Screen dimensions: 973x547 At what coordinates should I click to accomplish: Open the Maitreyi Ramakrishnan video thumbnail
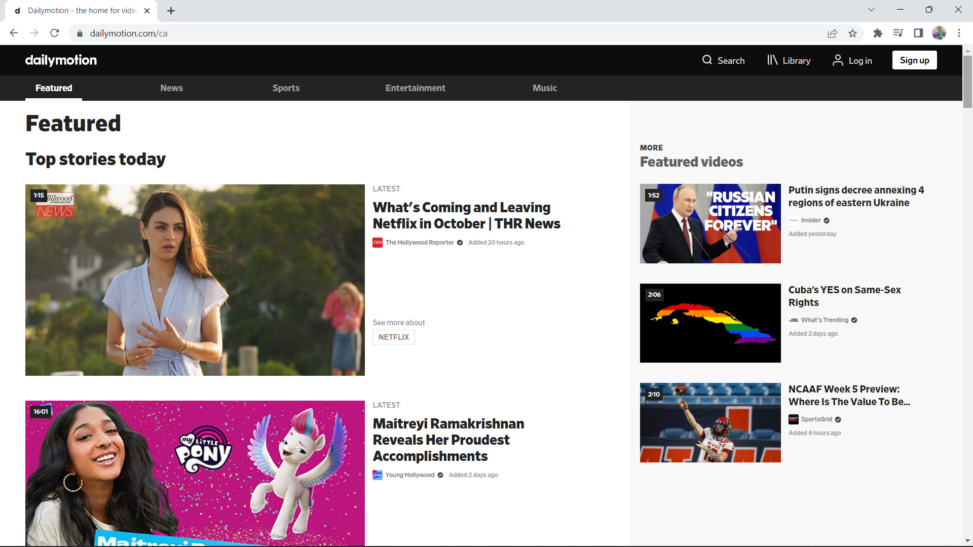195,473
